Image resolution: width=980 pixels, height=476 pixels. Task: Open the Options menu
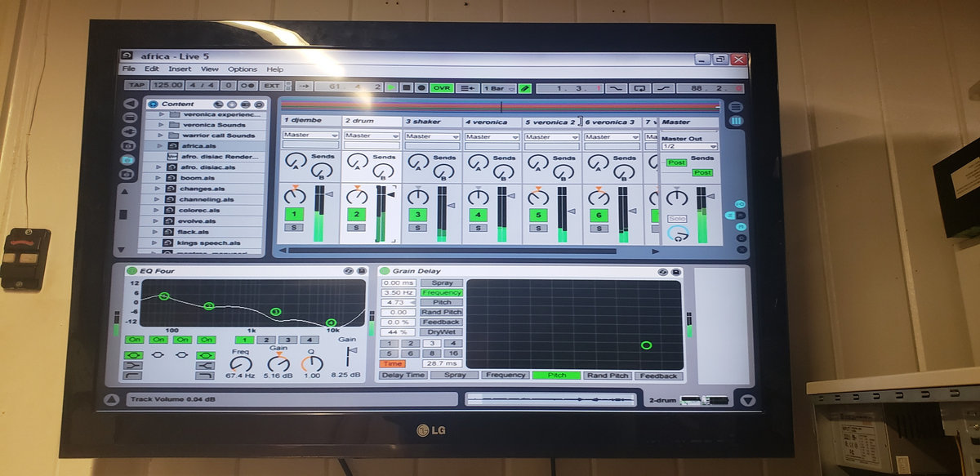point(242,69)
